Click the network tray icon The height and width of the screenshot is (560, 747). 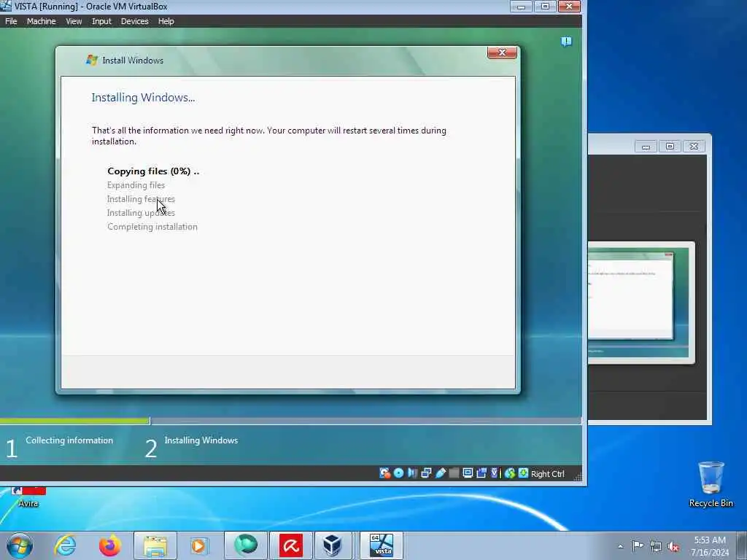[x=656, y=546]
